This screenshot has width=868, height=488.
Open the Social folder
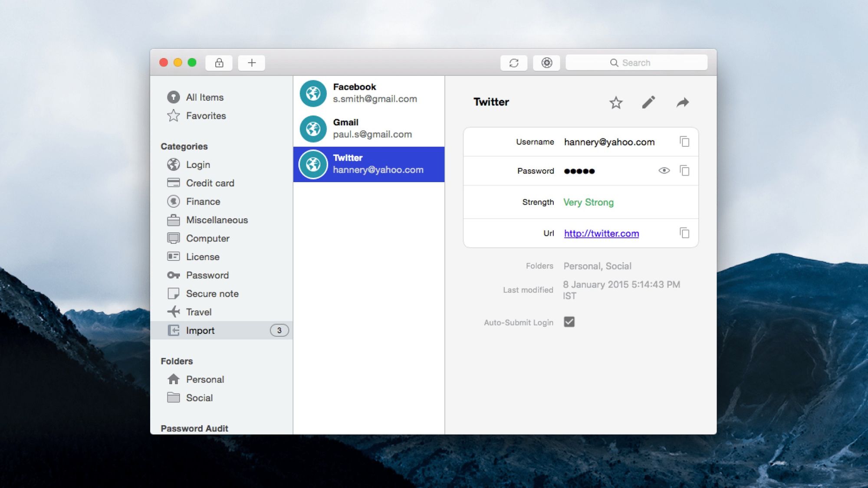199,398
